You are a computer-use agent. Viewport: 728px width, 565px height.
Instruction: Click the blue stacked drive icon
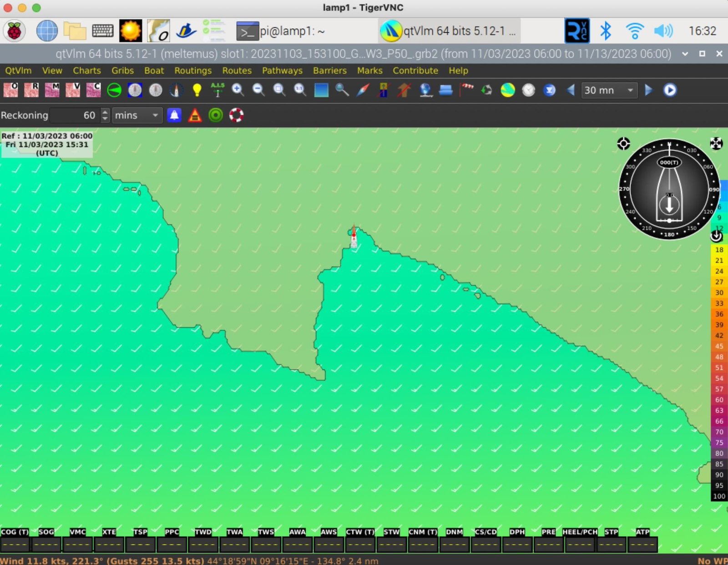(x=445, y=90)
